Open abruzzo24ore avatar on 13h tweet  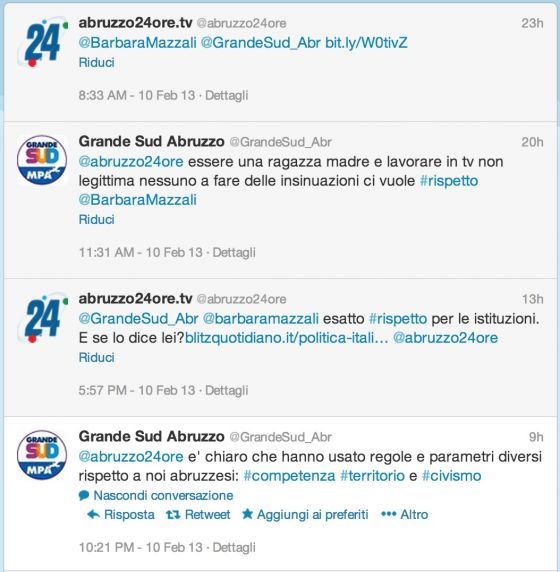click(42, 318)
